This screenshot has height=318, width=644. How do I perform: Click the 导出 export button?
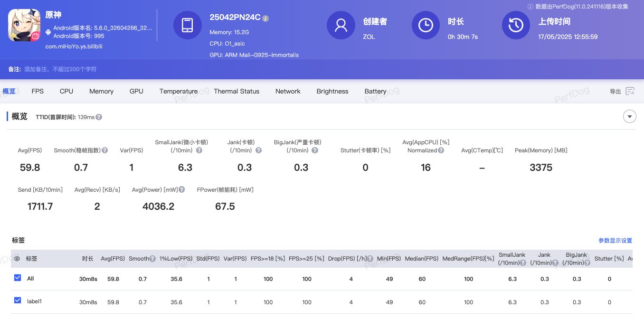[616, 92]
